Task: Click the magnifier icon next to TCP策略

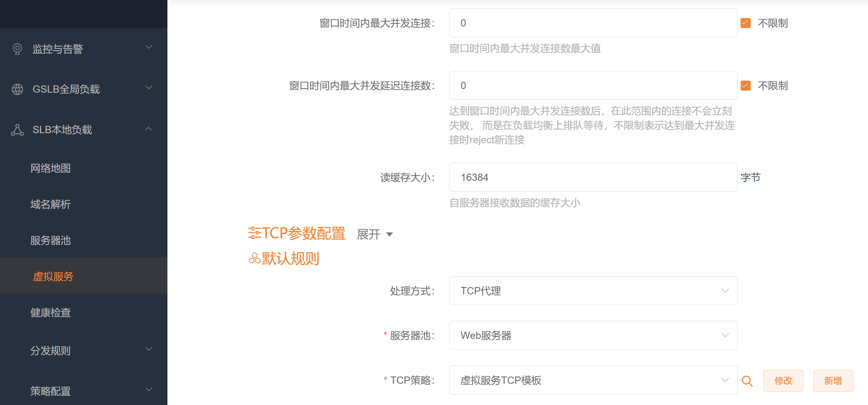Action: [x=747, y=381]
